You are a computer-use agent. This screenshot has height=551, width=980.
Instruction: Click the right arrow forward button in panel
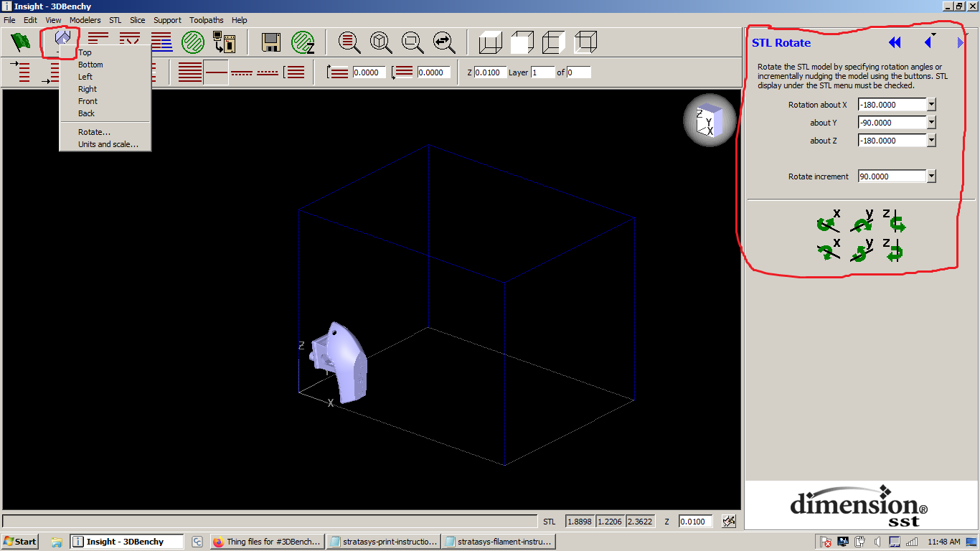tap(961, 43)
